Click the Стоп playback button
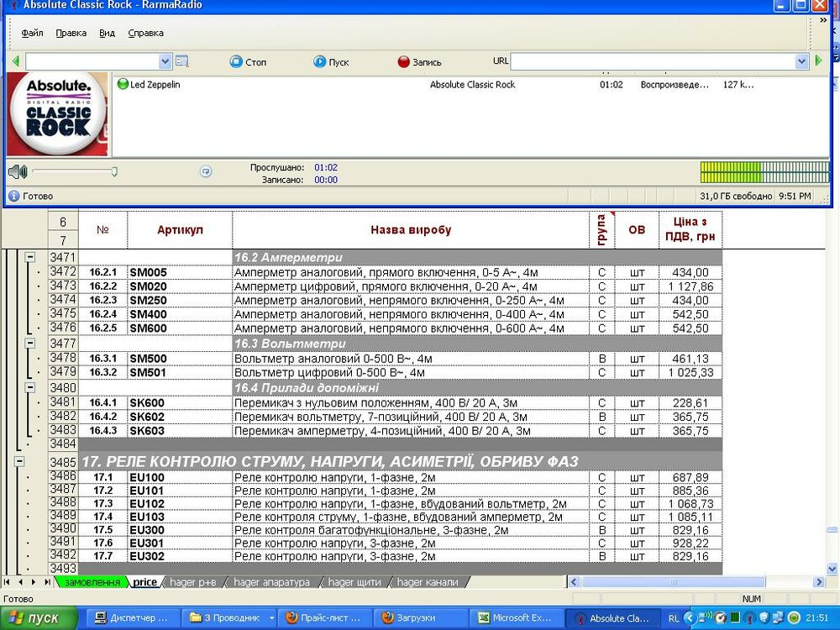 click(248, 62)
